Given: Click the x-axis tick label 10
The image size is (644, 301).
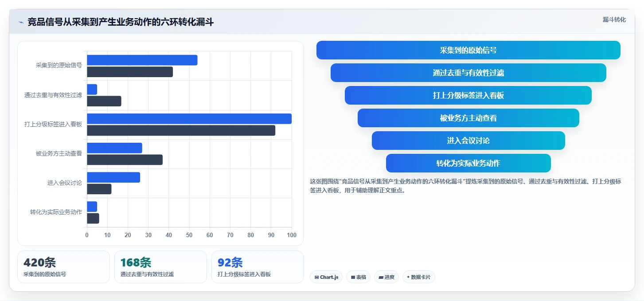Looking at the screenshot, I should (107, 235).
